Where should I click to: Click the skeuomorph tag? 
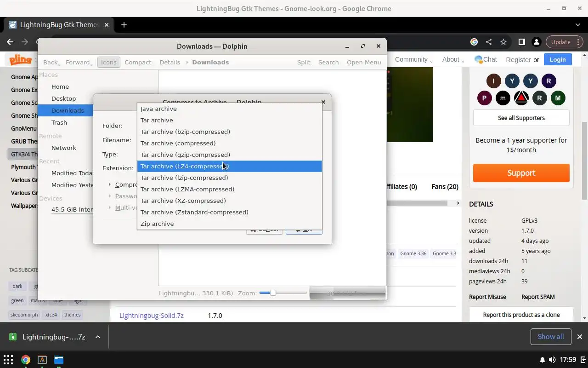coord(24,315)
